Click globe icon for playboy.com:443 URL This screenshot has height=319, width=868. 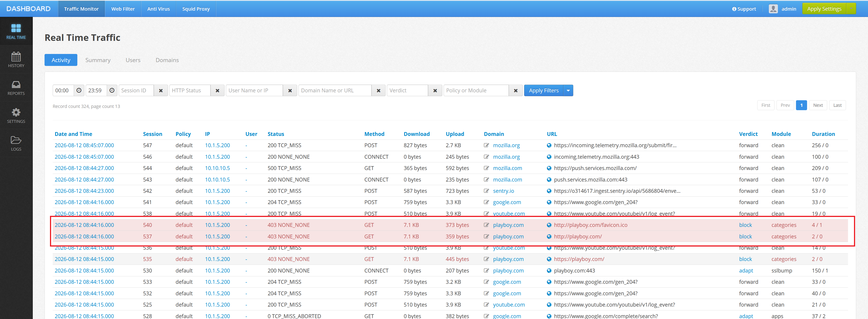pos(549,270)
